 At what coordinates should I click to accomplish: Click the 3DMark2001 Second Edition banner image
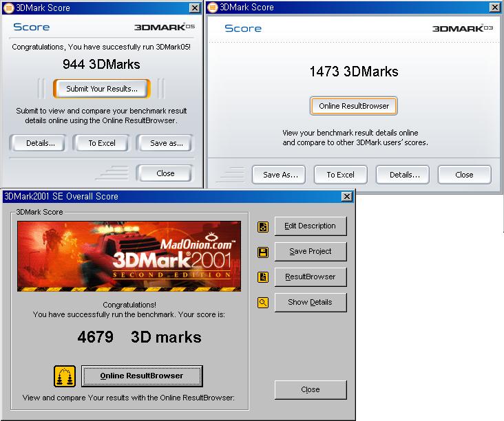point(129,257)
